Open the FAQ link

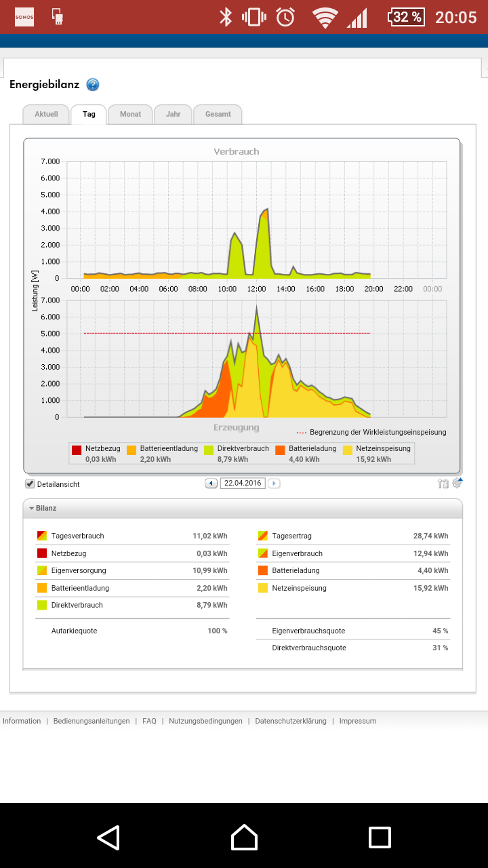coord(149,721)
